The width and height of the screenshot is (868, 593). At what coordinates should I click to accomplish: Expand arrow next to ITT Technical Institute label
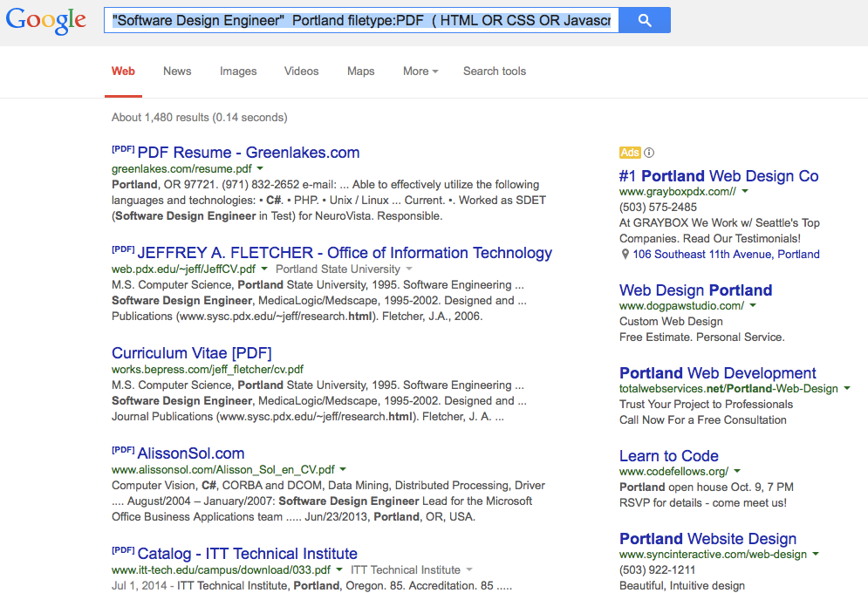(469, 569)
